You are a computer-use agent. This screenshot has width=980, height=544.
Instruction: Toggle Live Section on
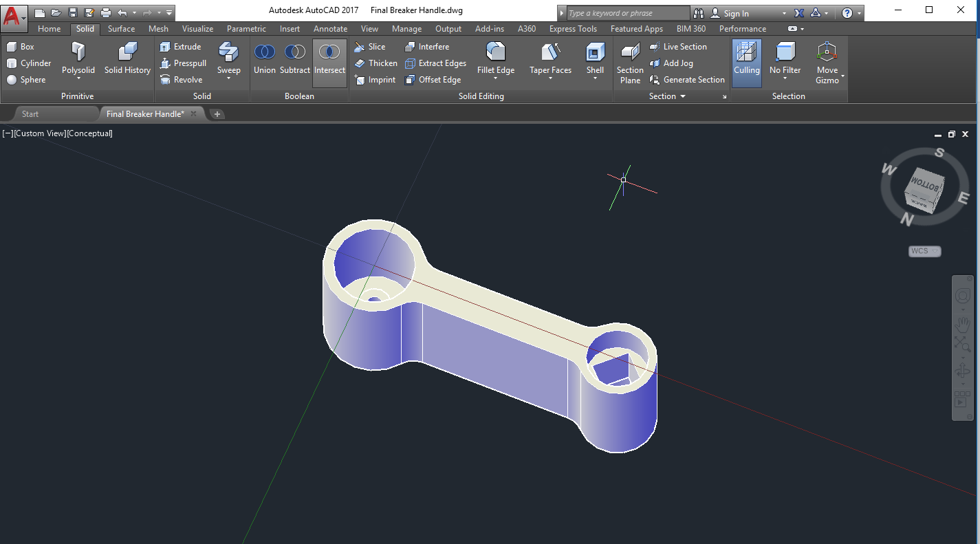point(678,47)
